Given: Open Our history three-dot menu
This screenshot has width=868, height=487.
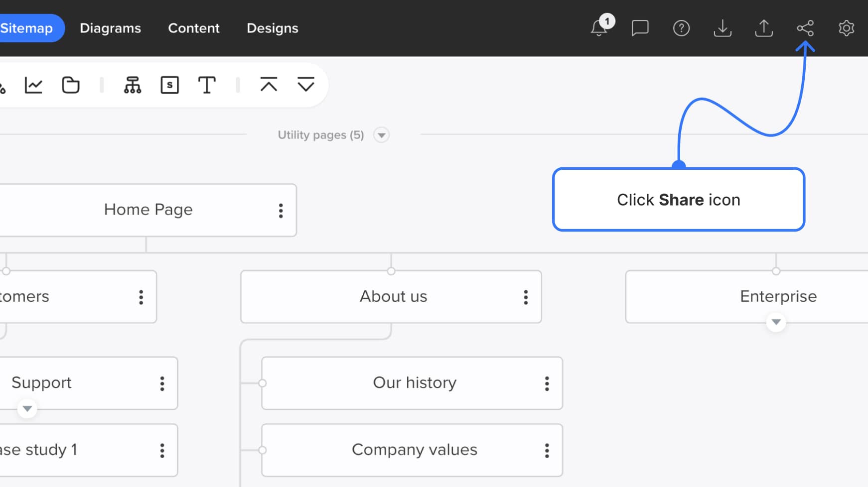Looking at the screenshot, I should coord(547,383).
